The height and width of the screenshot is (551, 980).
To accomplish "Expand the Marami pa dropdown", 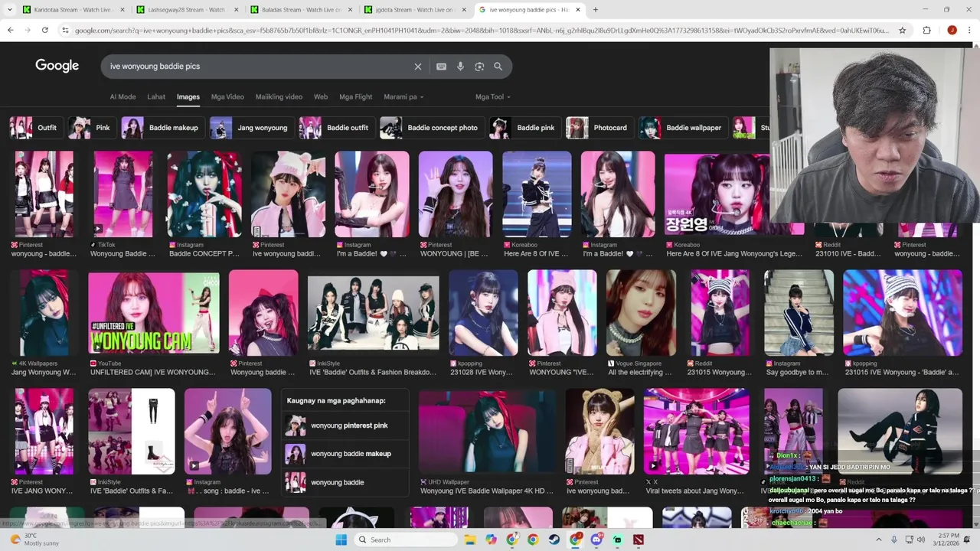I will point(403,97).
